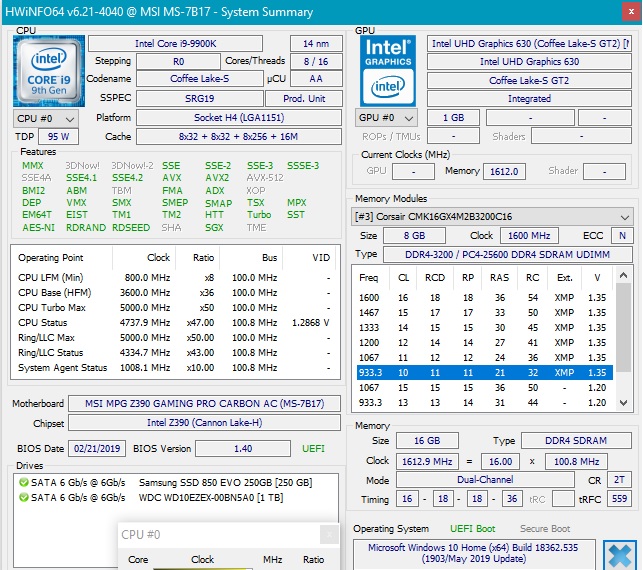643x570 pixels.
Task: Click the CPU Status operating point row
Action: coord(174,323)
